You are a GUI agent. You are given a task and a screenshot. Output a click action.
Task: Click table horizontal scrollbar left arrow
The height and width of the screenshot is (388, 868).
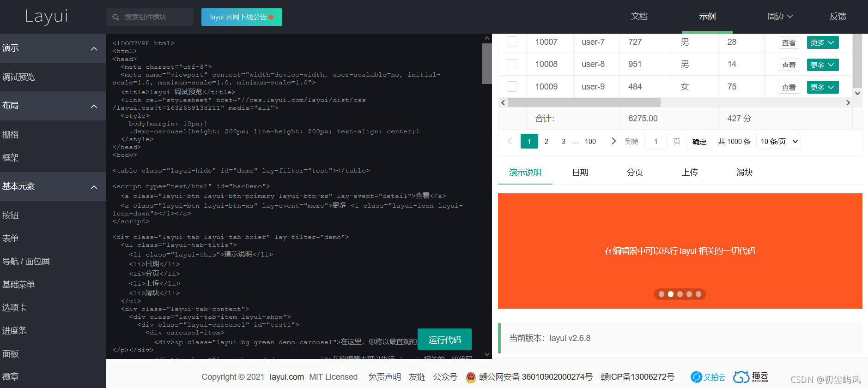503,102
